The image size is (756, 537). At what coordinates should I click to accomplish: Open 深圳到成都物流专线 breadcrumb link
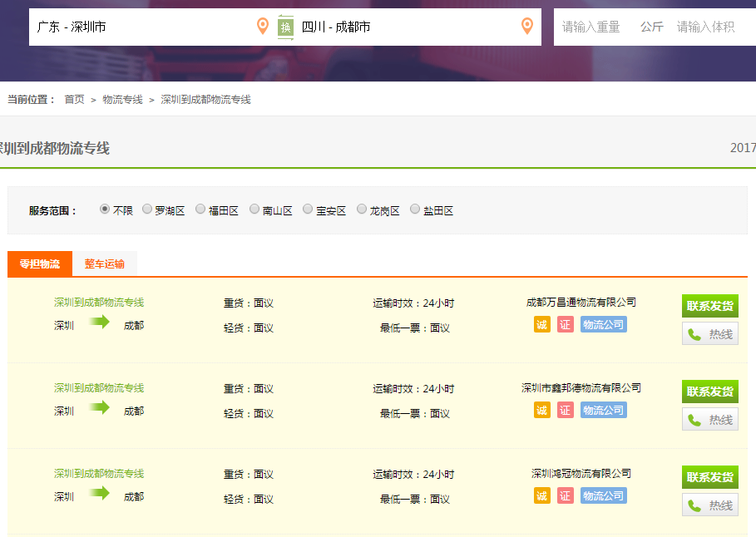[x=205, y=99]
